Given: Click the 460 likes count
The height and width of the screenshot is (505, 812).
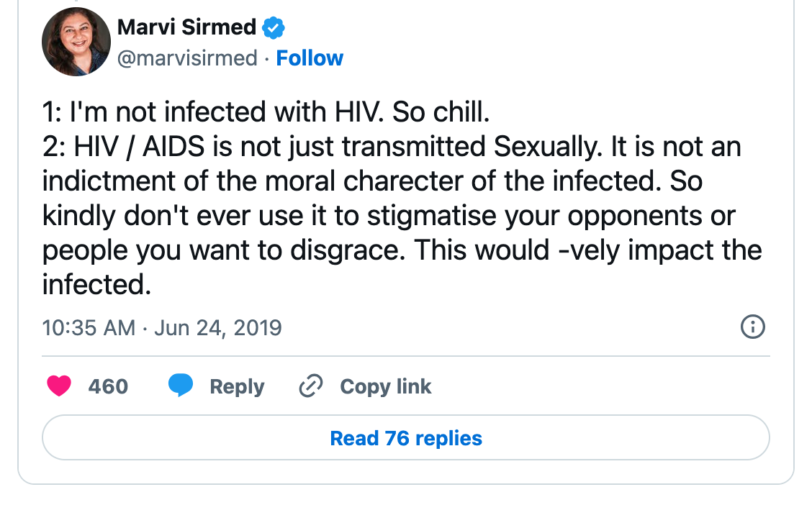Looking at the screenshot, I should tap(108, 386).
